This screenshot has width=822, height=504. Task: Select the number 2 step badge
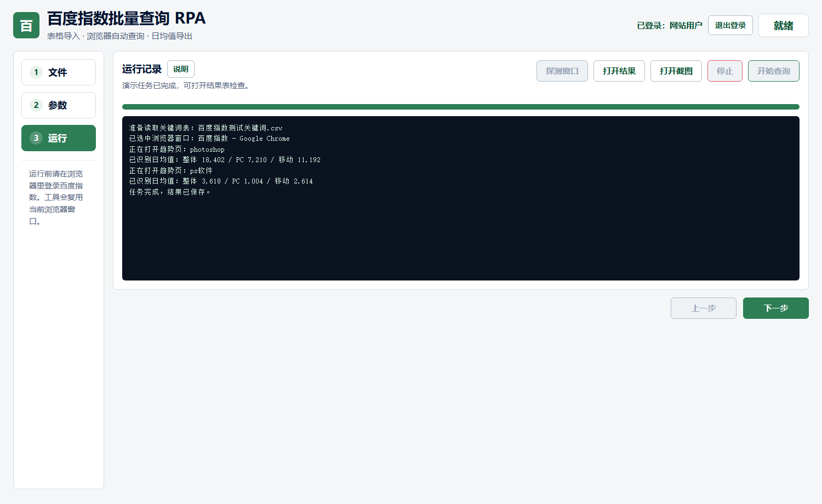[x=36, y=105]
